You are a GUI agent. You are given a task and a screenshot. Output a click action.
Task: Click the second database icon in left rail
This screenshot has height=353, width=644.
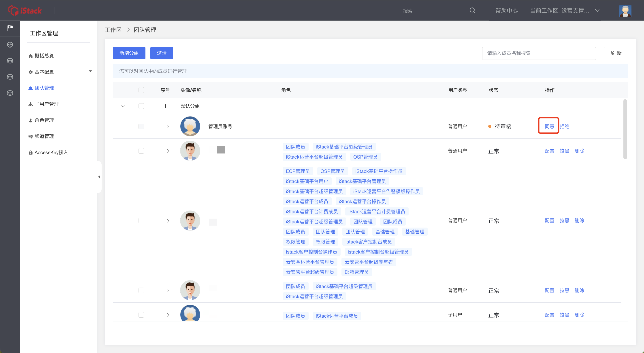[x=10, y=77]
